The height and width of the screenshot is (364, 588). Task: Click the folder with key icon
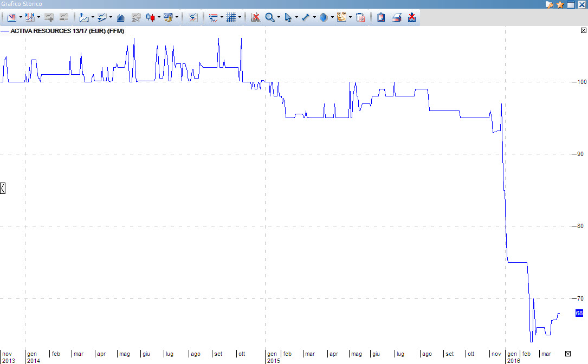[x=550, y=4]
